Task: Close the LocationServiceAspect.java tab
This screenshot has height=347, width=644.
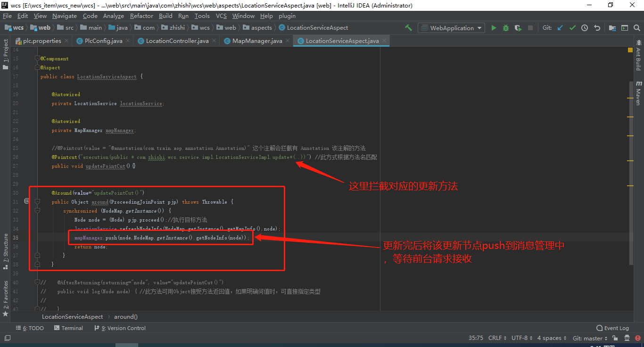Action: [385, 41]
